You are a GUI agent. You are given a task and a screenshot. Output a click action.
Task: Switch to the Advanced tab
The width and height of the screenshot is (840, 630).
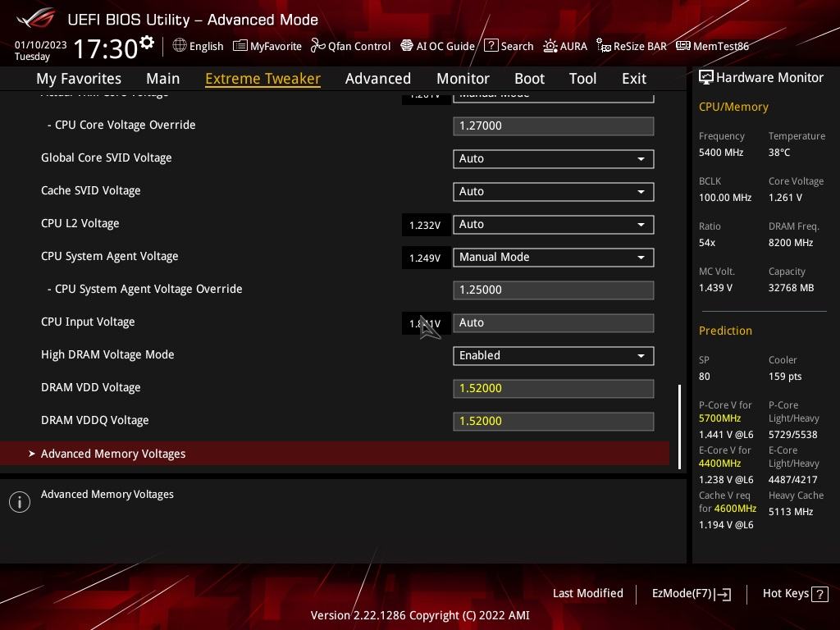point(378,79)
